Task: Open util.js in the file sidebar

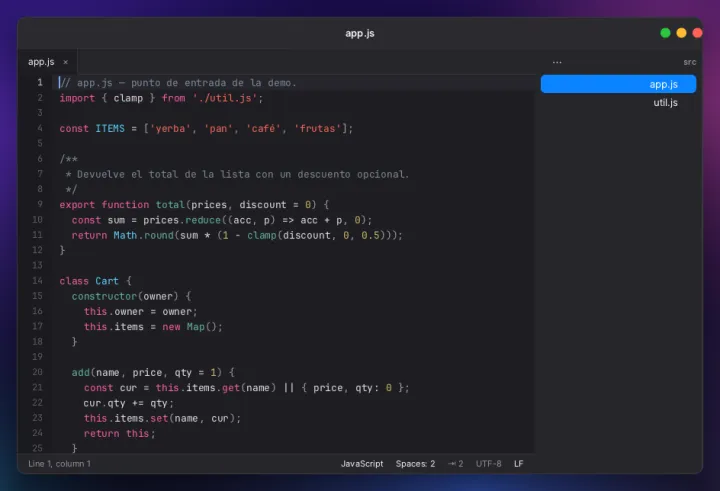Action: click(618, 102)
